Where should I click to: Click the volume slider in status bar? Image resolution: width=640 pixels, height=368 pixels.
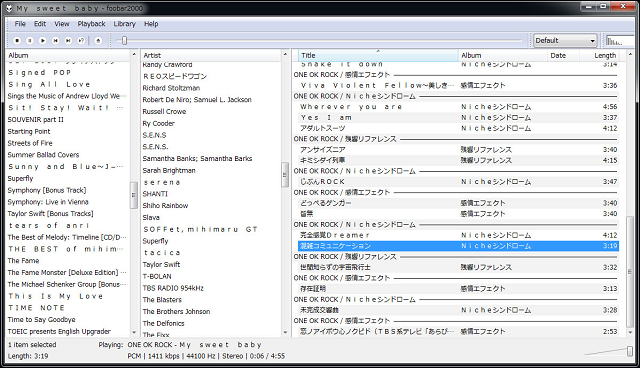(630, 351)
